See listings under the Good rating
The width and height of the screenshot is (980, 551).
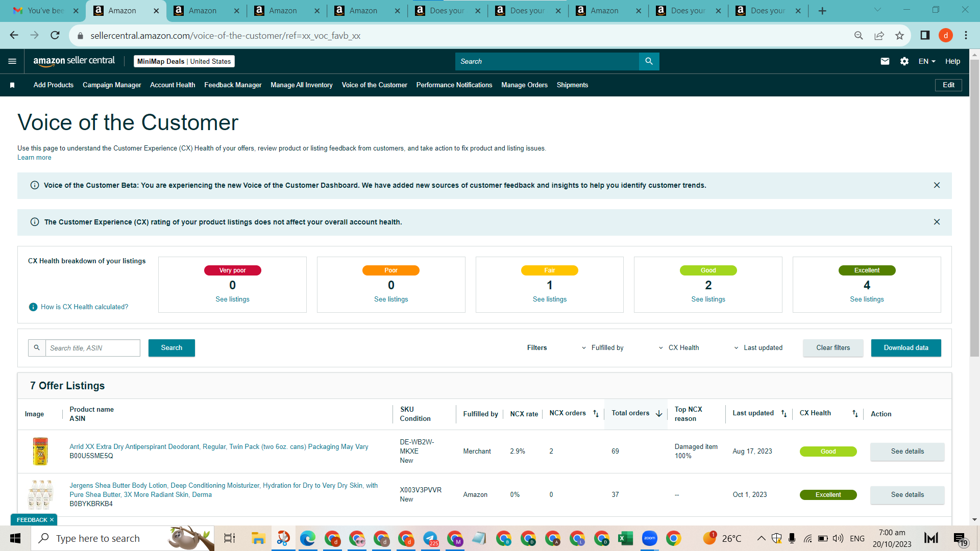pyautogui.click(x=708, y=299)
